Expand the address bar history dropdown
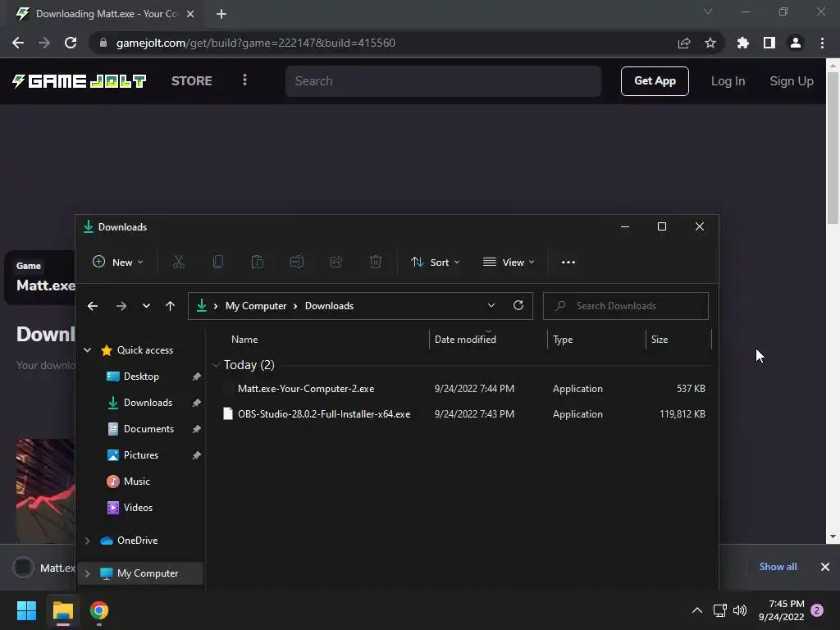 [491, 305]
